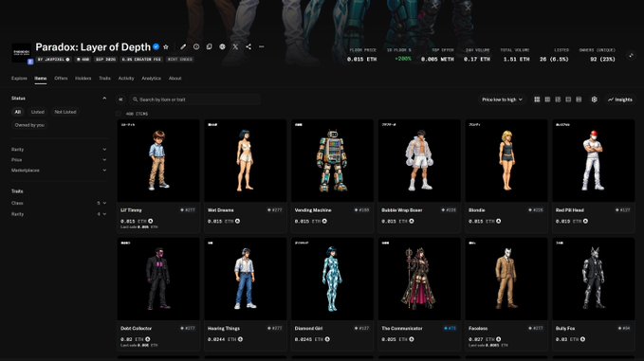The width and height of the screenshot is (644, 361).
Task: Click the marketplace icon next to Vending Machine price
Action: pyautogui.click(x=324, y=221)
